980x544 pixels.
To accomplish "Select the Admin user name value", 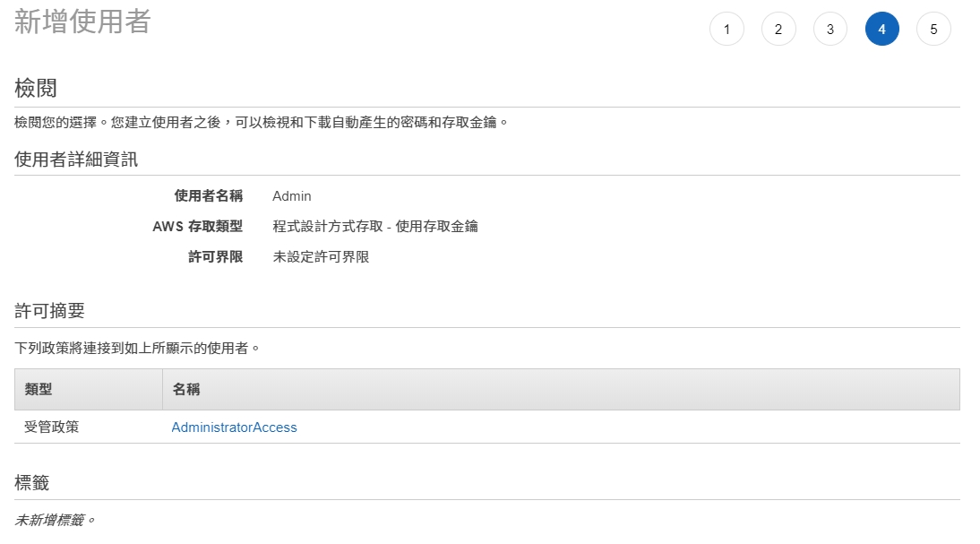I will [x=292, y=195].
